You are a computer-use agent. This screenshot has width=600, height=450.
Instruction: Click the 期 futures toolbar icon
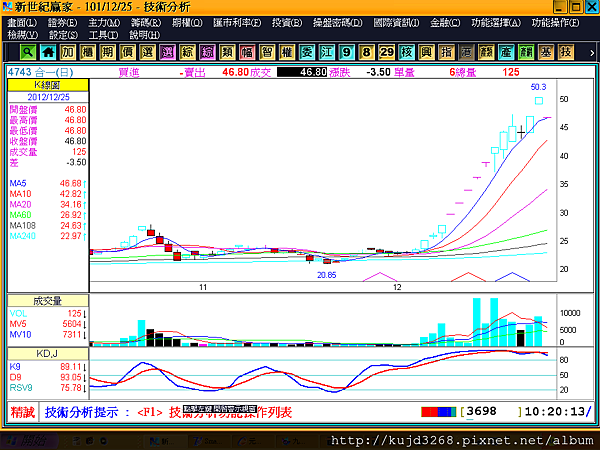tap(108, 52)
